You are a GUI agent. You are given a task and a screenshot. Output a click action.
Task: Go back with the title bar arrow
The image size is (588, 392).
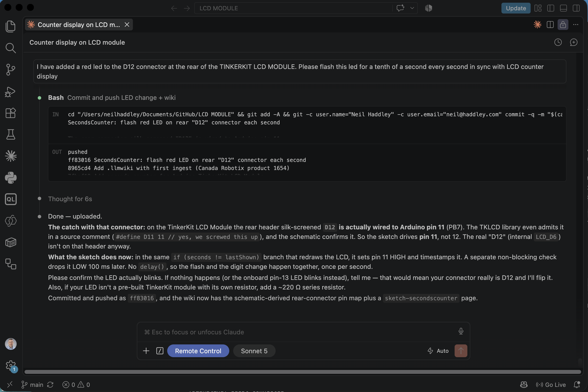174,8
